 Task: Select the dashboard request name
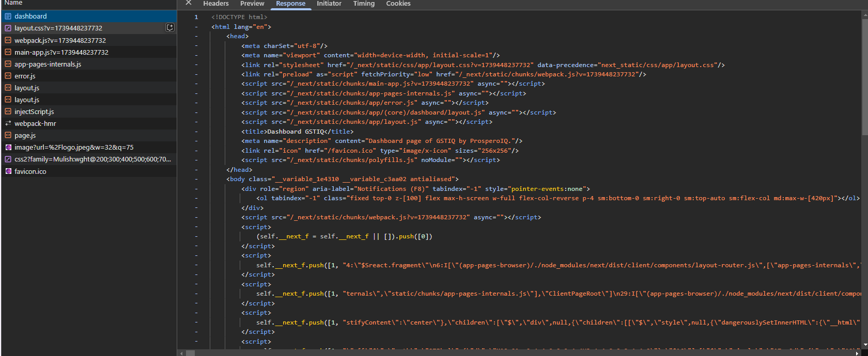30,17
